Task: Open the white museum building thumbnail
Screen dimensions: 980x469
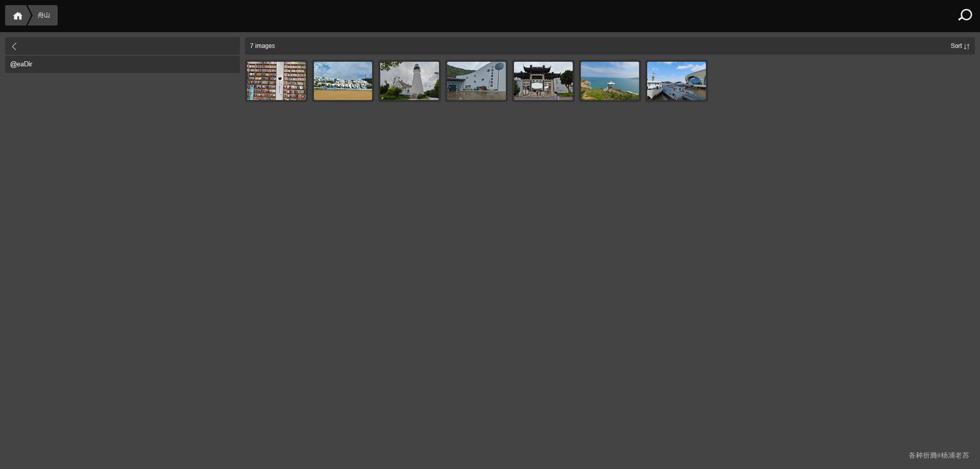Action: [476, 81]
